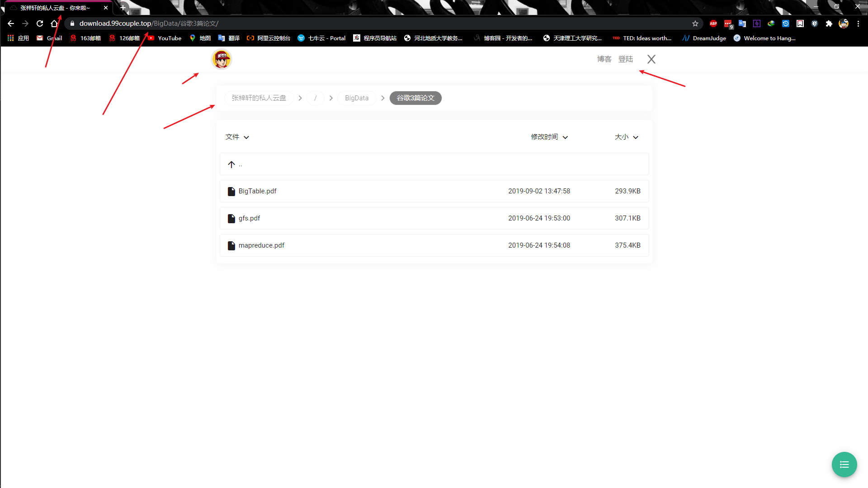The height and width of the screenshot is (488, 868).
Task: Go up one directory with the arrow
Action: point(231,164)
